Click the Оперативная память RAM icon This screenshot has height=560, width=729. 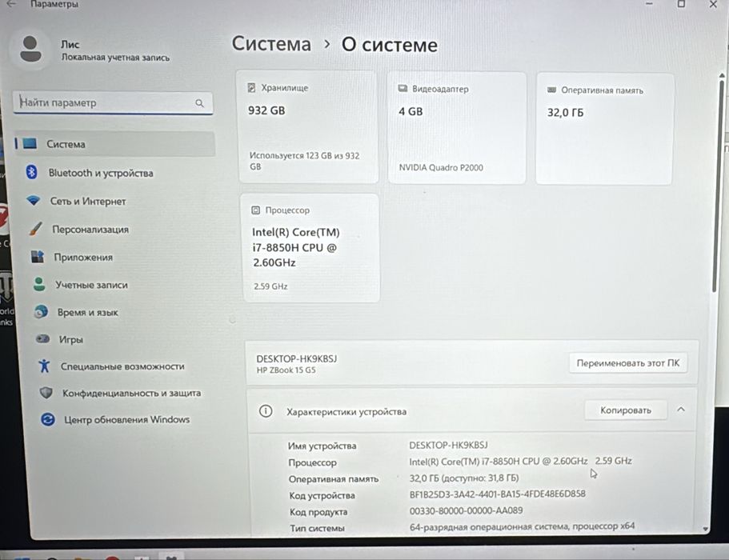552,90
